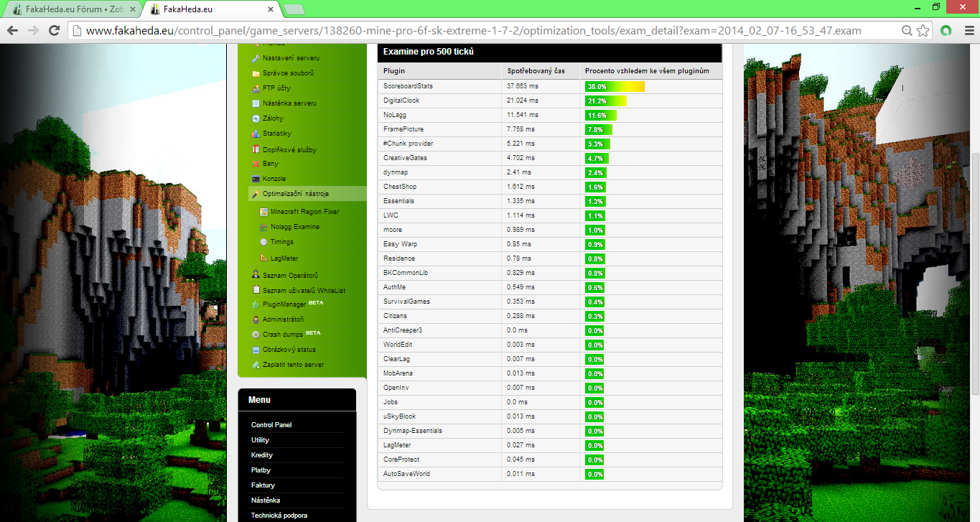Click the Plugin column header
Viewport: 980px width, 522px height.
click(x=394, y=71)
